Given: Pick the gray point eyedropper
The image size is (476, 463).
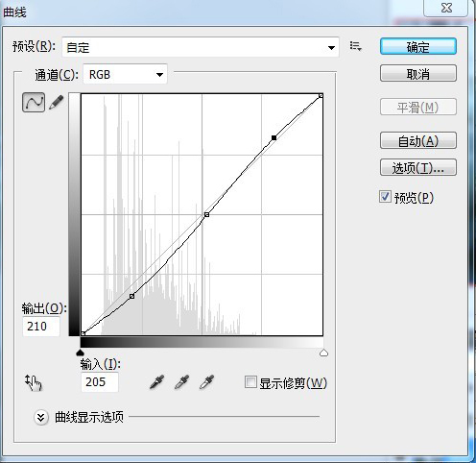Looking at the screenshot, I should (181, 382).
